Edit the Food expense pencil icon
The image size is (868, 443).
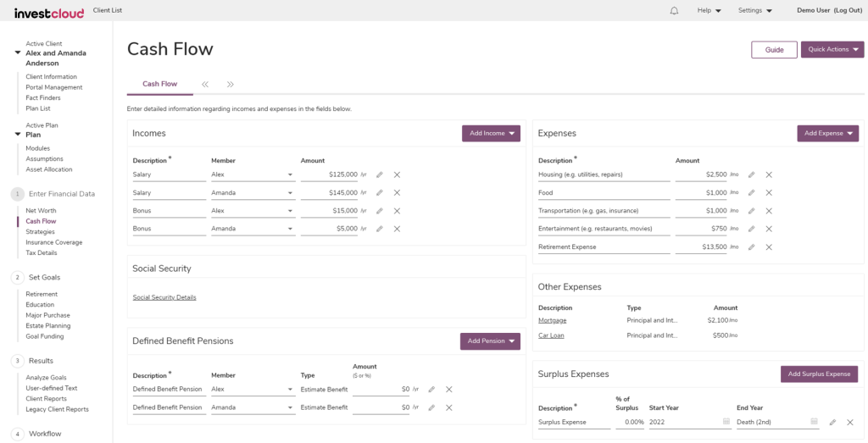tap(751, 193)
